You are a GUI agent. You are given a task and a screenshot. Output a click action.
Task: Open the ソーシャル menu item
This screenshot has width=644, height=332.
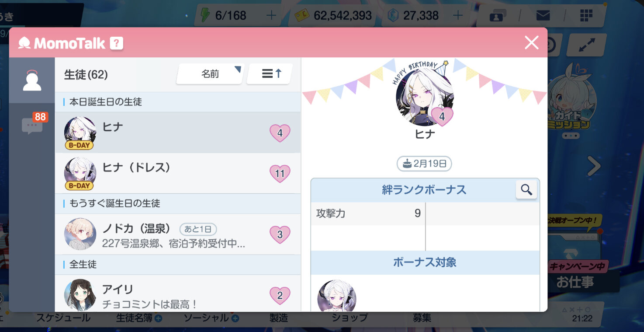pos(211,318)
